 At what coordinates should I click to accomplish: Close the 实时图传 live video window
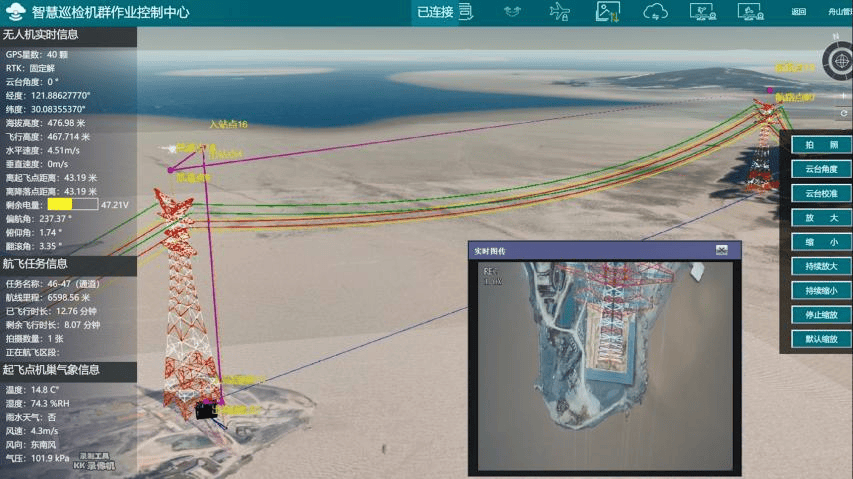pos(722,250)
